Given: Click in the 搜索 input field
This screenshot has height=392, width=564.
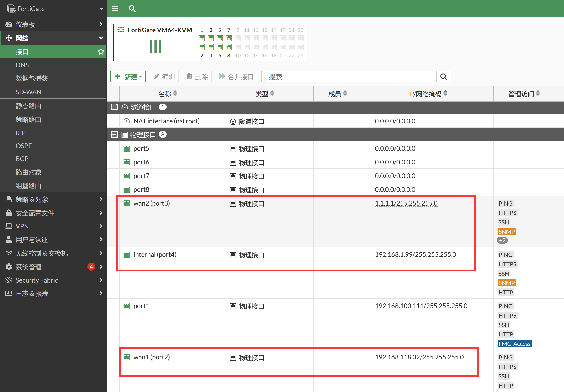Looking at the screenshot, I should pyautogui.click(x=351, y=77).
